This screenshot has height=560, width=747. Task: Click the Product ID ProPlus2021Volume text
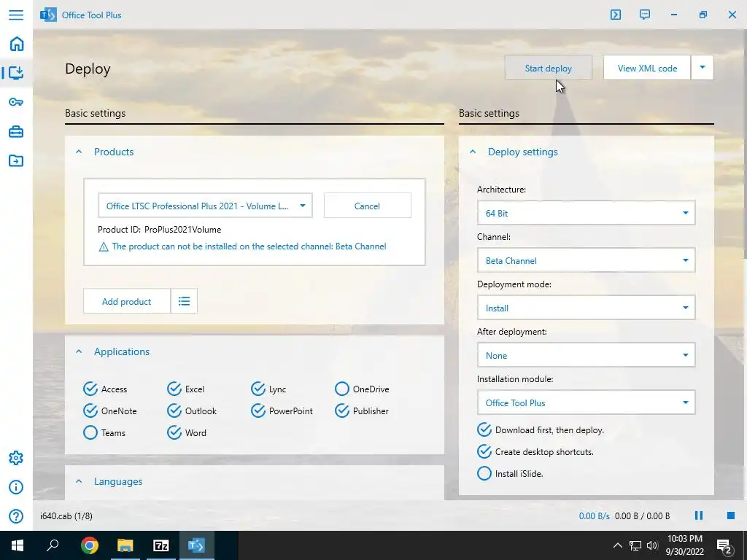[160, 230]
